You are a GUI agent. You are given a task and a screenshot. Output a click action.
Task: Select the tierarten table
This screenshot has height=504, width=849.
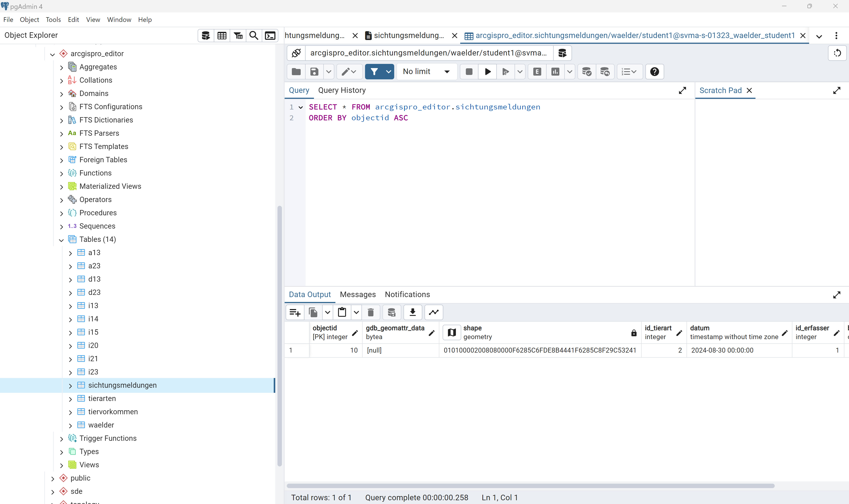click(x=102, y=398)
